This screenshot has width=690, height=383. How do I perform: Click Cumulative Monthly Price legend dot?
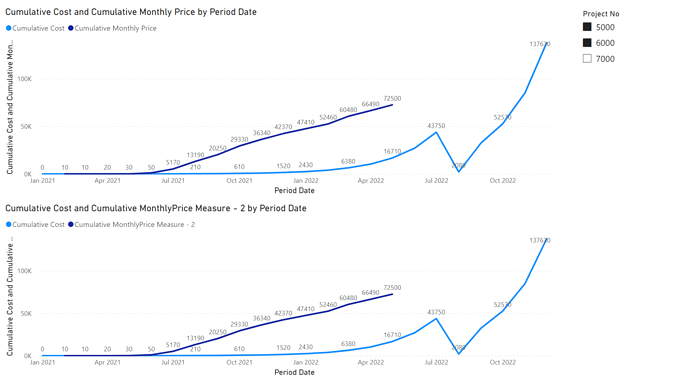coord(70,28)
